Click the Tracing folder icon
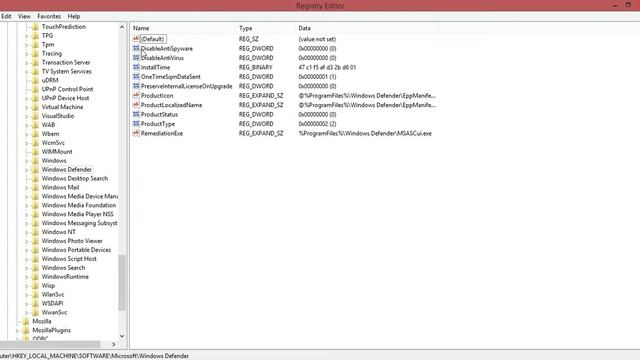This screenshot has width=640, height=360. point(35,53)
